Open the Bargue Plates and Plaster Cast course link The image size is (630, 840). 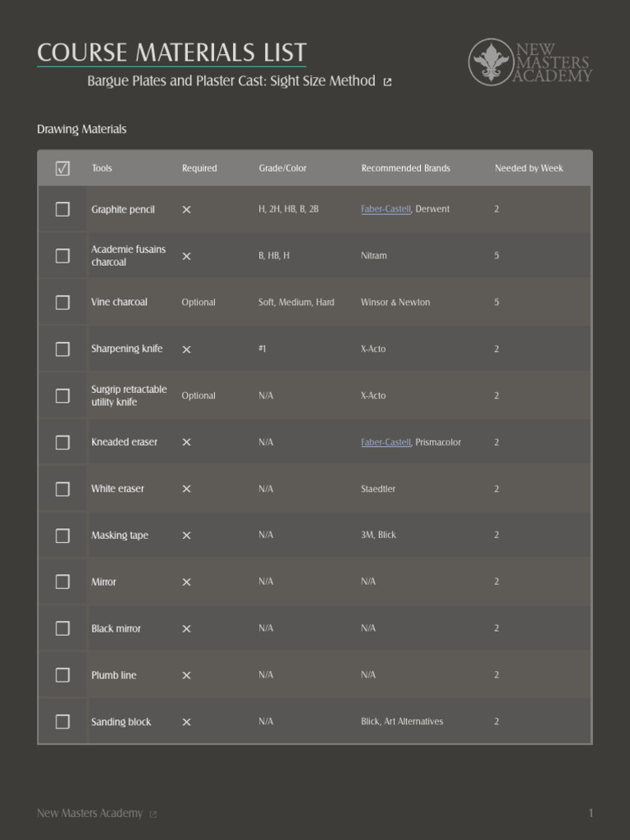(x=231, y=81)
